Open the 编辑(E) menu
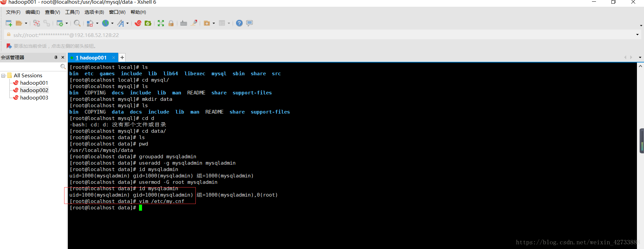The height and width of the screenshot is (249, 644). (x=33, y=12)
